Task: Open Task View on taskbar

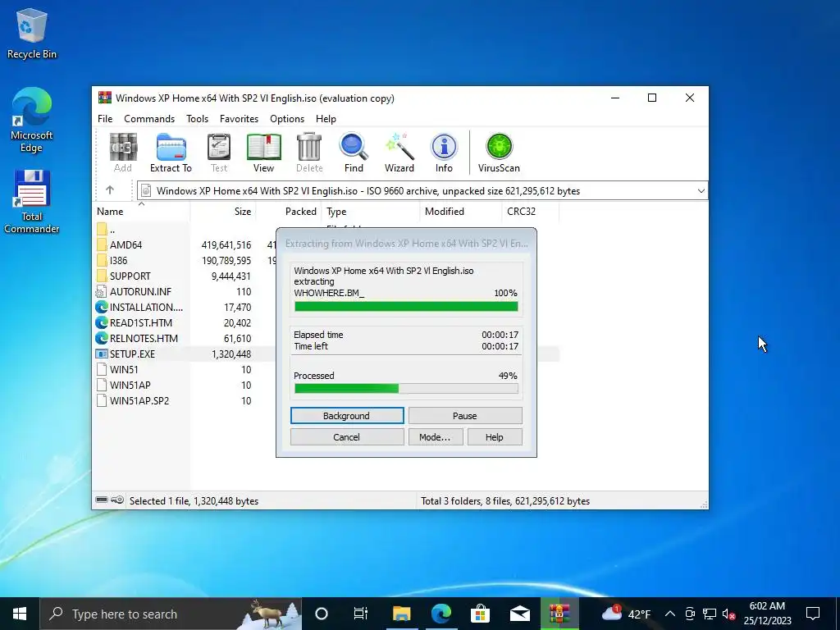Action: click(x=361, y=614)
